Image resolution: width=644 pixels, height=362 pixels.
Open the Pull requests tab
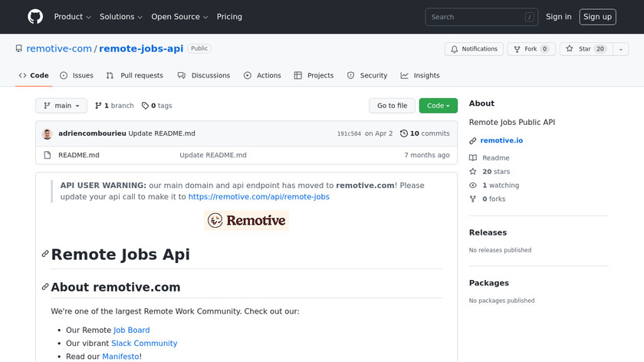pyautogui.click(x=135, y=75)
